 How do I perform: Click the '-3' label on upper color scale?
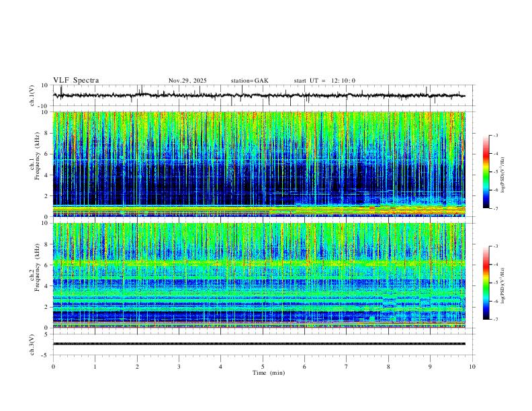click(x=495, y=136)
